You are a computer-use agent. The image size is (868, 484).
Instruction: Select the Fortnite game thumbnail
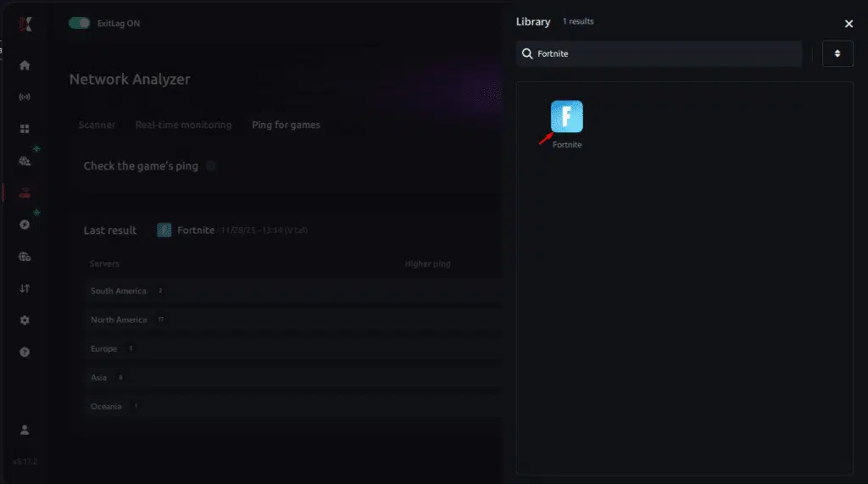[x=566, y=116]
